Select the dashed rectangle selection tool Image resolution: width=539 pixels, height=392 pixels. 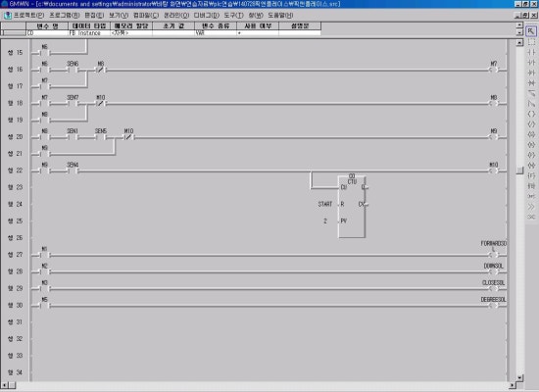point(531,41)
